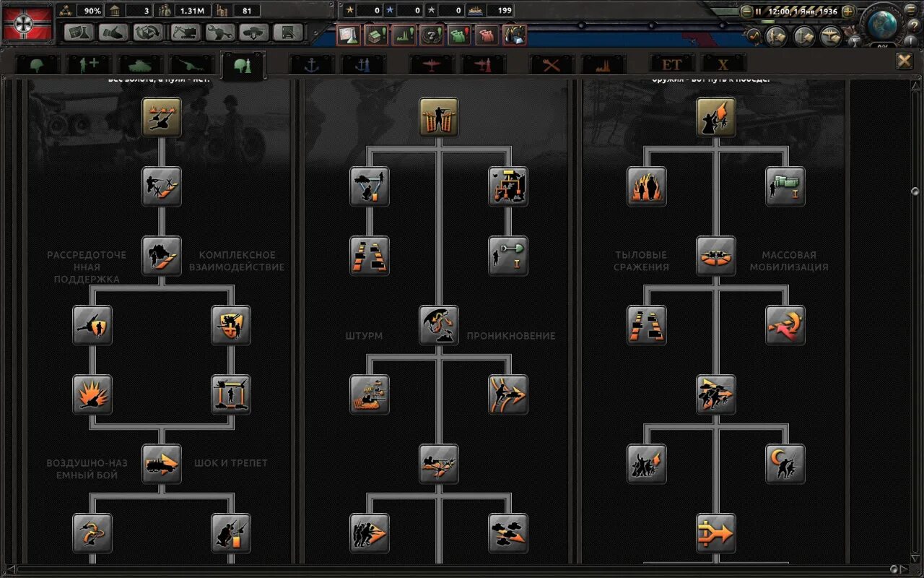
Task: Select crescent moon soldier doctrine node
Action: coord(785,464)
